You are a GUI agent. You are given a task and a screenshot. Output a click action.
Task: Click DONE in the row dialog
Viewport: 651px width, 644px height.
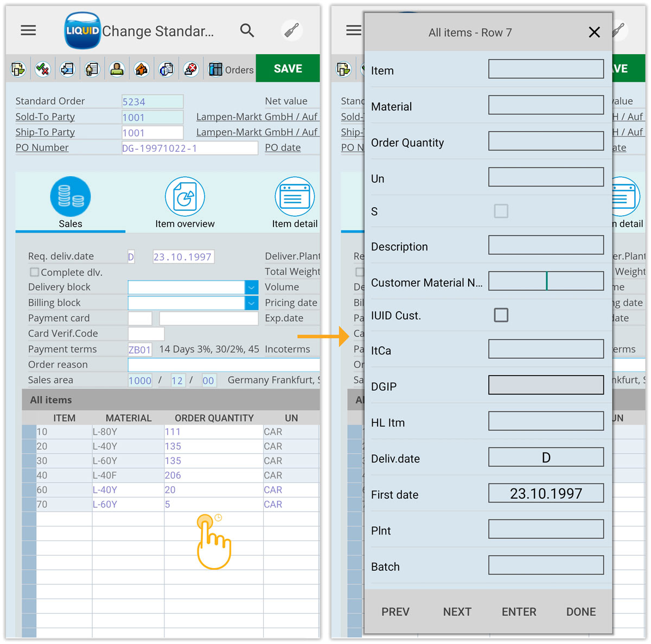(x=580, y=611)
